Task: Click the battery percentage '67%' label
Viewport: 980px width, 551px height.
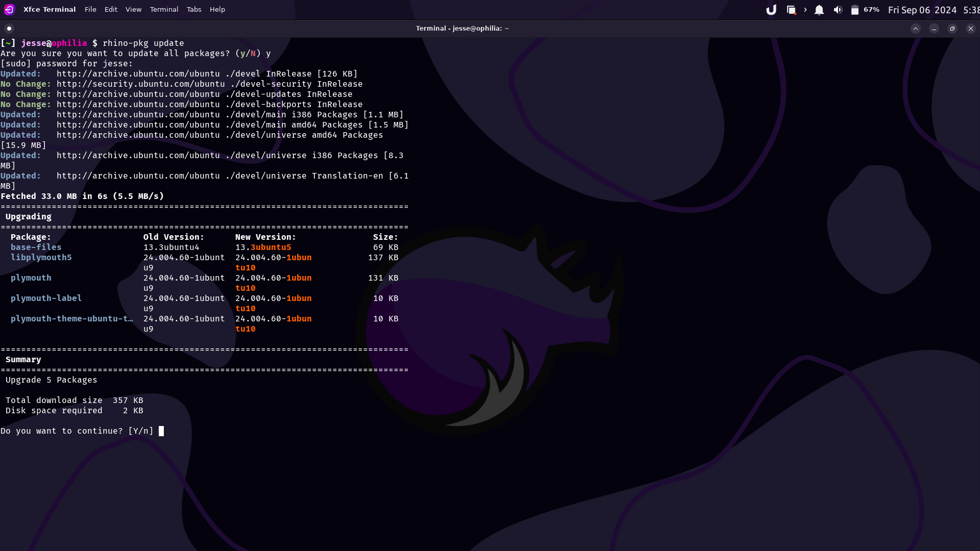Action: click(x=871, y=10)
